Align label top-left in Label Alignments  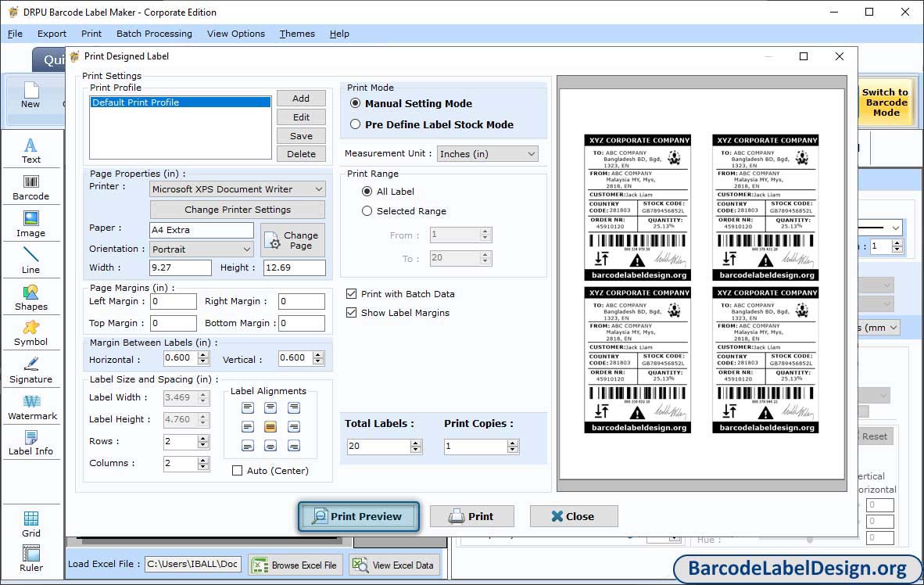248,407
